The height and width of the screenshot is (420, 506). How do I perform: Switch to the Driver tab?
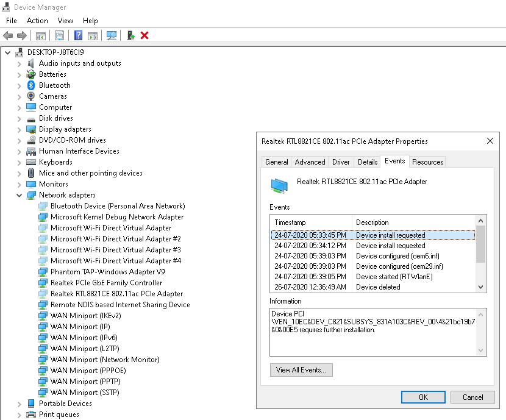coord(341,162)
